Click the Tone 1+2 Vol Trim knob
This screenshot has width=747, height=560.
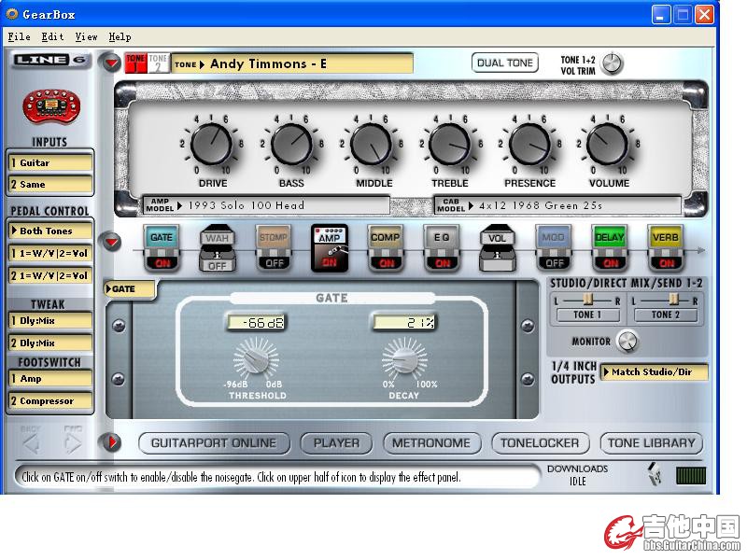pyautogui.click(x=612, y=63)
